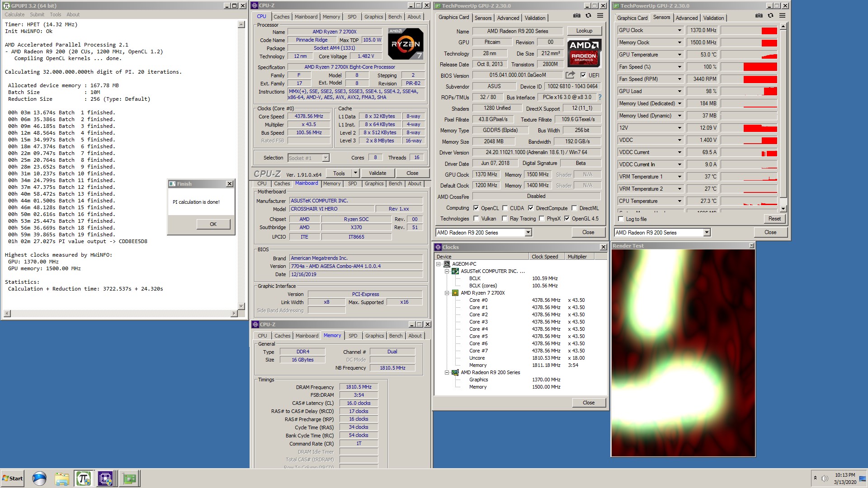Open the hamburger menu in GPU-Z Sensors window
The width and height of the screenshot is (868, 488).
coord(782,16)
